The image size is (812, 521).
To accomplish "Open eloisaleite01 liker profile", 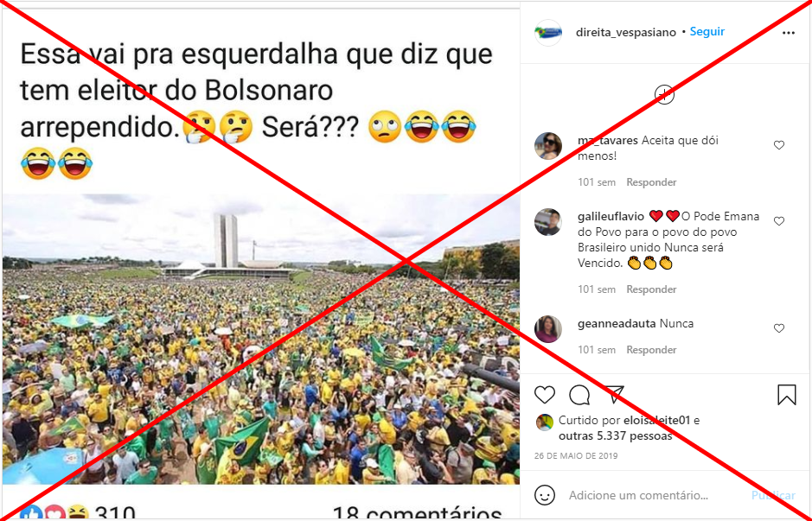I will tap(656, 420).
